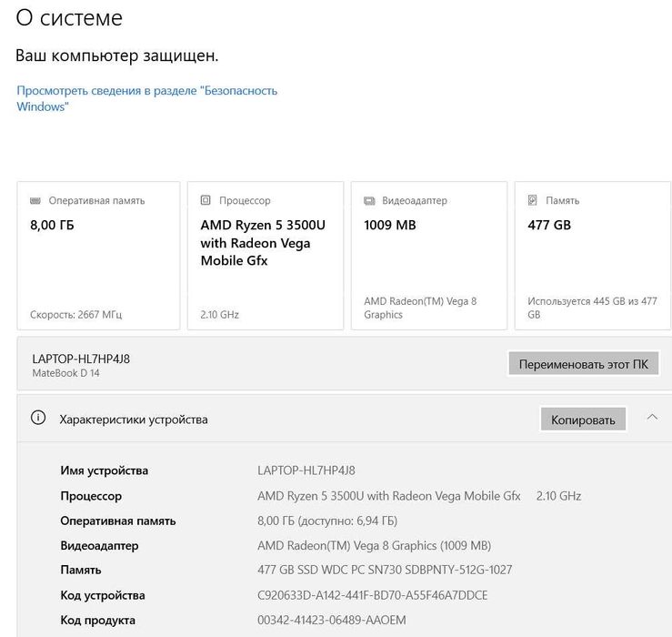Click LAPTOP-HL7HP4J8 name in the header bar
672x637 pixels.
coord(81,359)
